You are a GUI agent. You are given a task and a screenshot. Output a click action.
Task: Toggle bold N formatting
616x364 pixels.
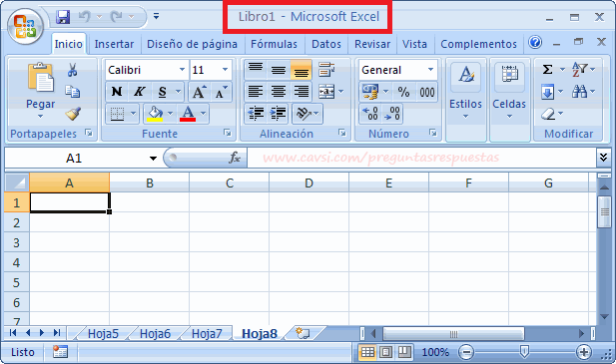point(117,92)
